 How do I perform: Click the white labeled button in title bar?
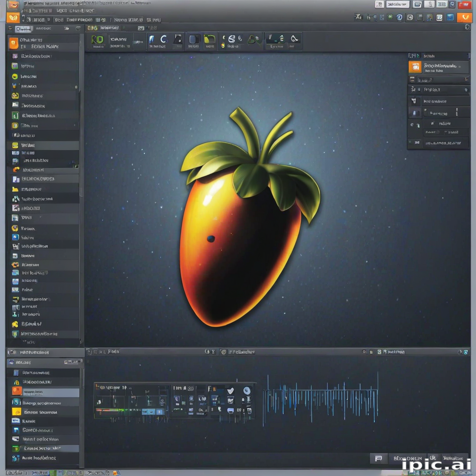[x=398, y=4]
